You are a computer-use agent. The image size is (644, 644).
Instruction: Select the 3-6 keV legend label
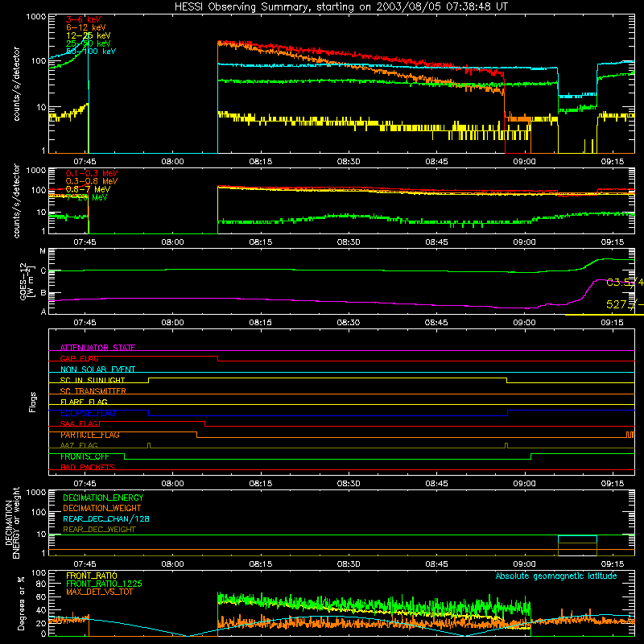[x=84, y=19]
